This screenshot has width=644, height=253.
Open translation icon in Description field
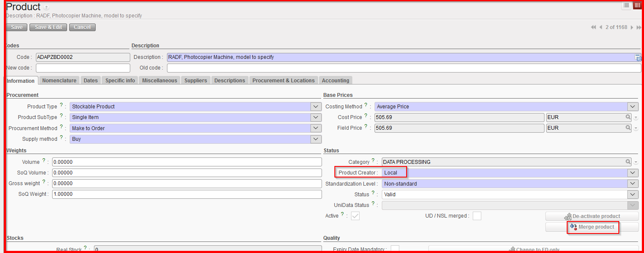[x=638, y=58]
